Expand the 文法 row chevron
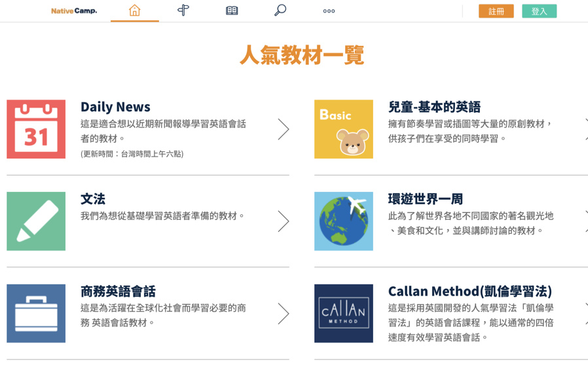The height and width of the screenshot is (380, 588). [284, 221]
